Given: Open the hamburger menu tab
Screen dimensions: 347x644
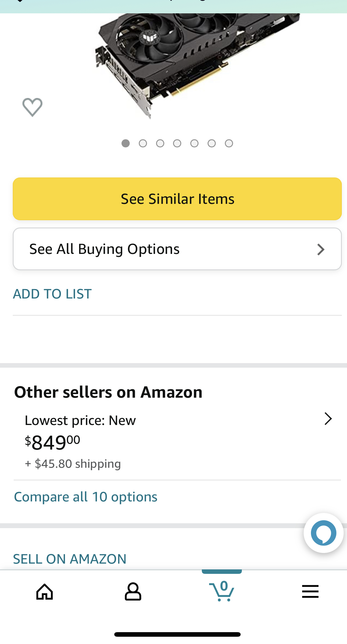Looking at the screenshot, I should tap(310, 592).
